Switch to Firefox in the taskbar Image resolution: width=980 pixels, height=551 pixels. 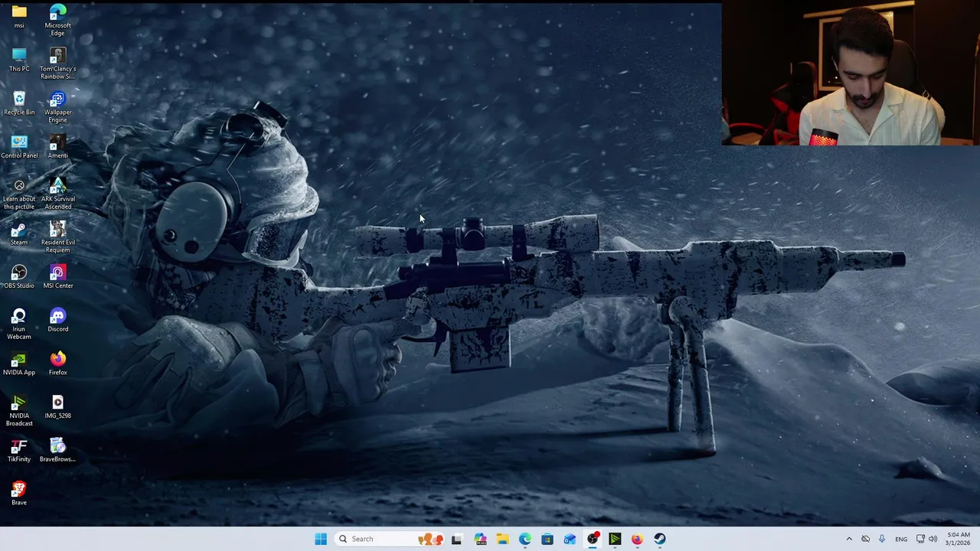[x=637, y=539]
